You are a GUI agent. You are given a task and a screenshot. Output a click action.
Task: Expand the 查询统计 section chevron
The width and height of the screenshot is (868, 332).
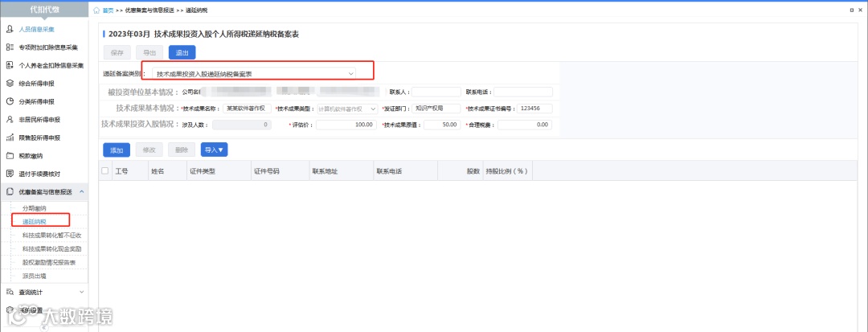[x=82, y=292]
